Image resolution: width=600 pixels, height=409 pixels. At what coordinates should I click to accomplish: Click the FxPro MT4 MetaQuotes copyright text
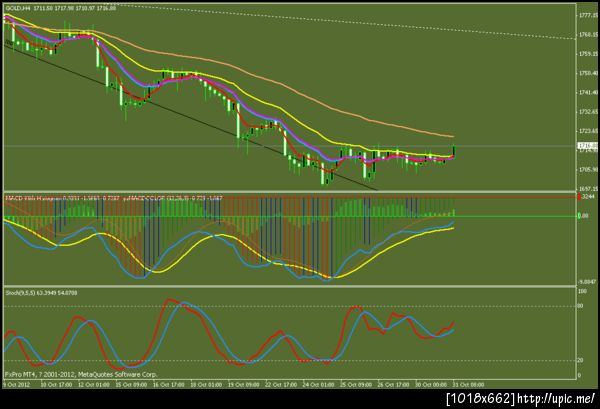pos(81,375)
